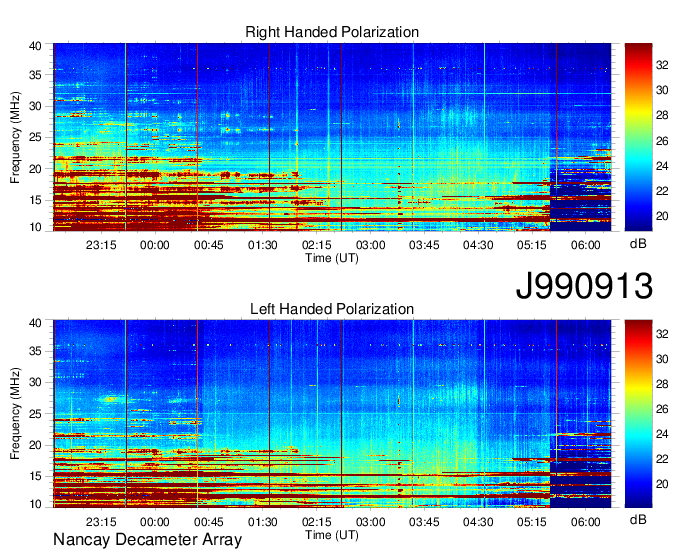
Task: Click Time (UT) label under Left Handed plot
Action: click(332, 535)
